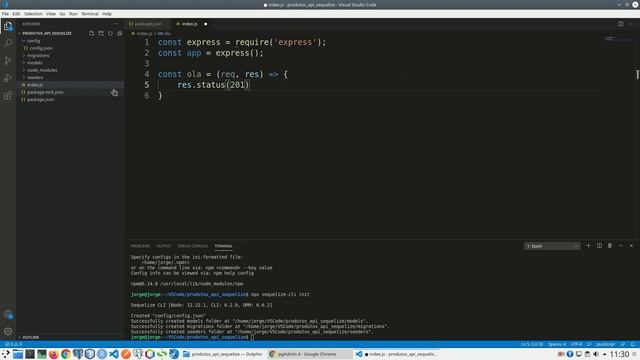The image size is (640, 360).
Task: Click the line and column status indicator
Action: [x=531, y=344]
